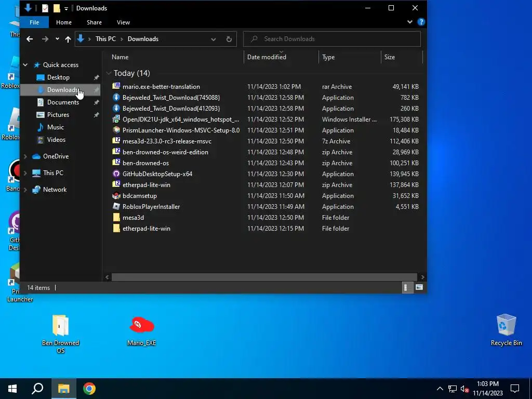Select the etherpad-lite-win folder icon

click(116, 228)
